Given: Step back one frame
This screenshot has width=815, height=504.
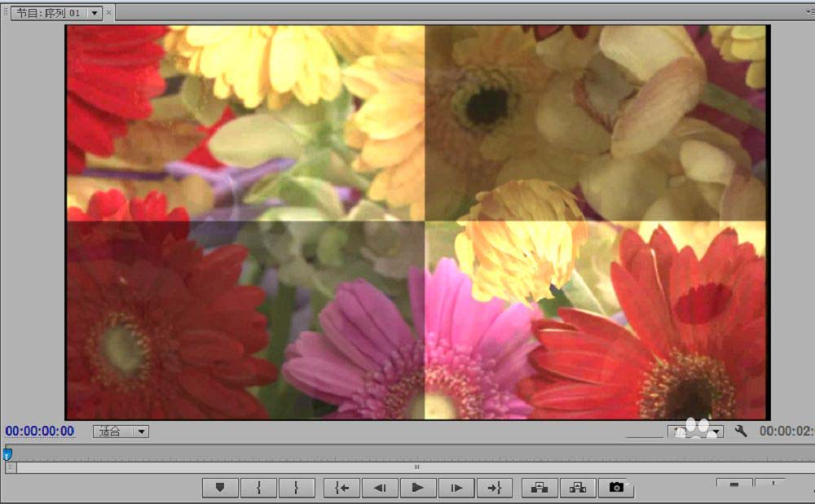Looking at the screenshot, I should [x=380, y=487].
